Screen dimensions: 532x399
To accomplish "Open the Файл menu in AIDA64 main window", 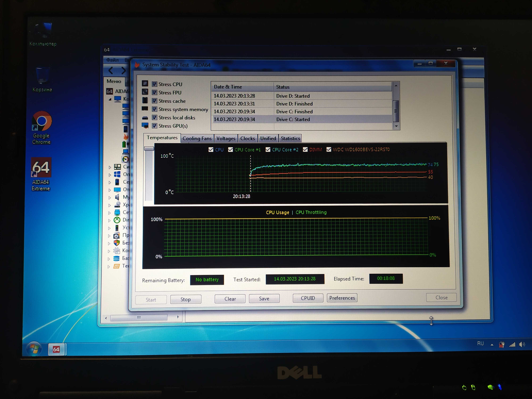I will [112, 60].
